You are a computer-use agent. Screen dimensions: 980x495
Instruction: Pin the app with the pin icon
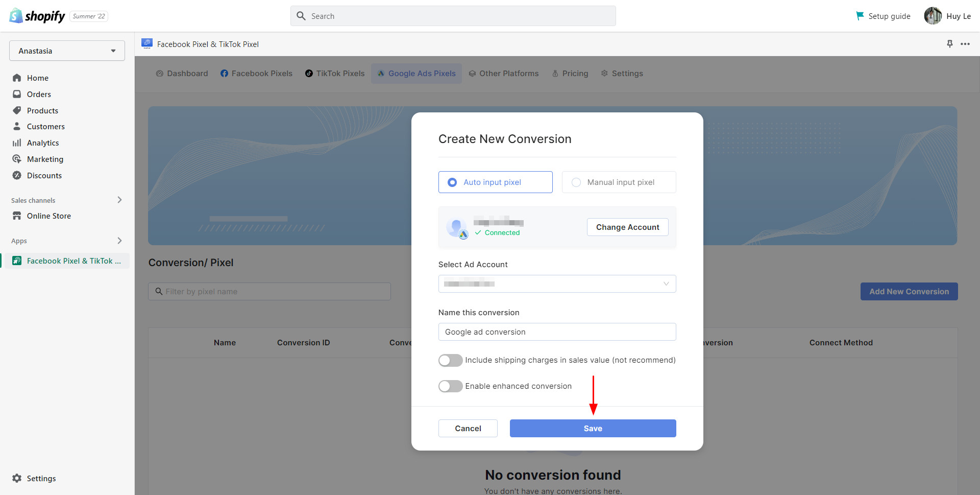coord(949,44)
